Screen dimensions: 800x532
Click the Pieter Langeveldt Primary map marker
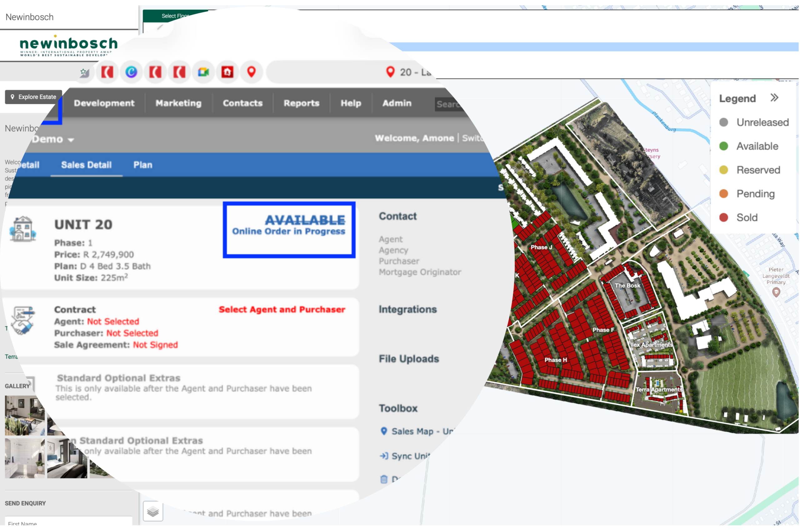776,292
